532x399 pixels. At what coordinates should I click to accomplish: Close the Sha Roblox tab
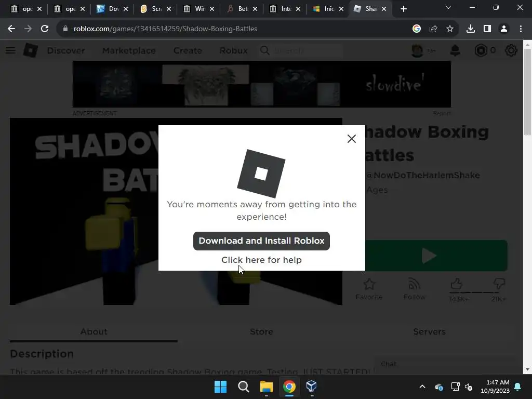[384, 9]
